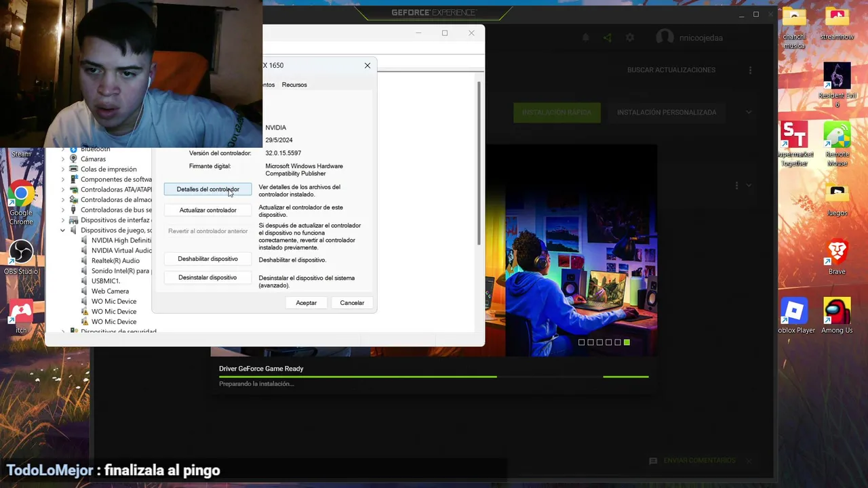This screenshot has height=488, width=868.
Task: Click driver version 32.0.15.5597
Action: click(x=283, y=153)
